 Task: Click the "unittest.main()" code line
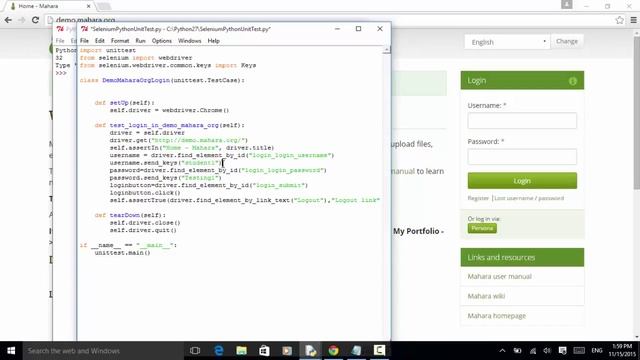pyautogui.click(x=122, y=253)
